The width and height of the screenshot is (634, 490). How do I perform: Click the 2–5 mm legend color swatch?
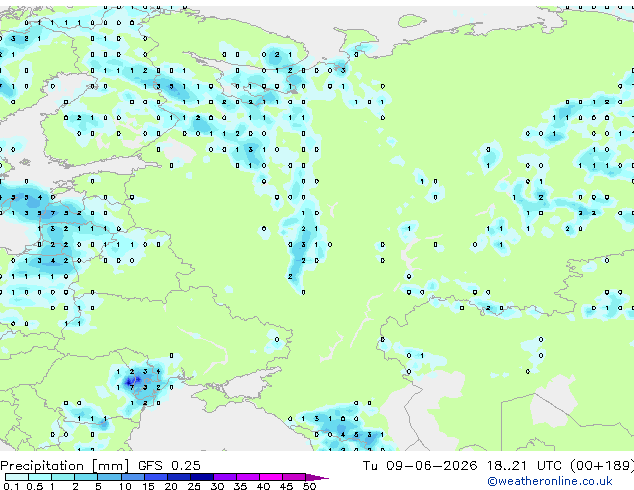(x=86, y=477)
